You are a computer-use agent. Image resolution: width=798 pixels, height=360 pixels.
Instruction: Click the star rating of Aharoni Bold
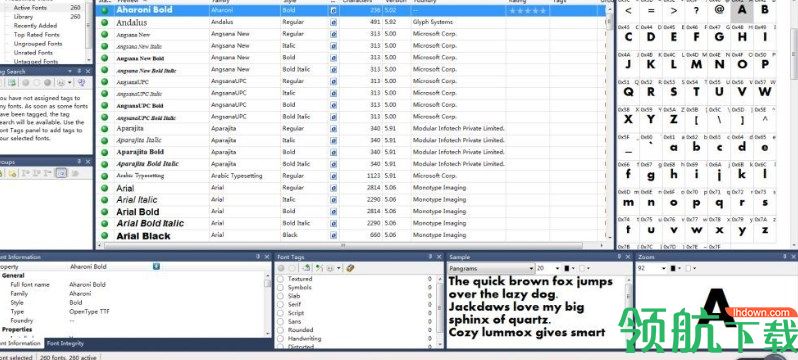528,10
